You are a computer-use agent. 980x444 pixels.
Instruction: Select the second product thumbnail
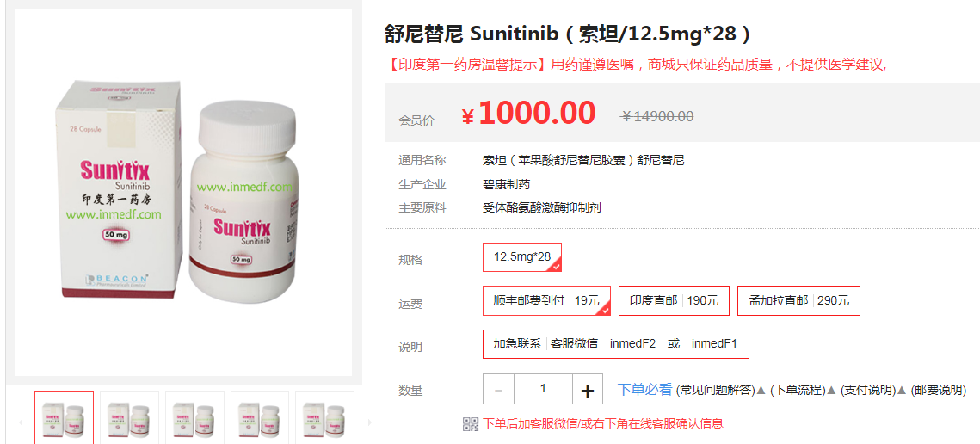[x=129, y=417]
